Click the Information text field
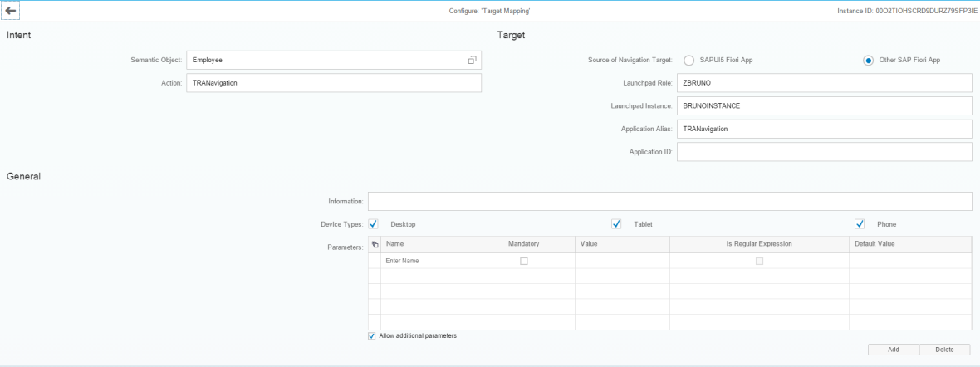Screen dimensions: 980x367 (x=669, y=202)
